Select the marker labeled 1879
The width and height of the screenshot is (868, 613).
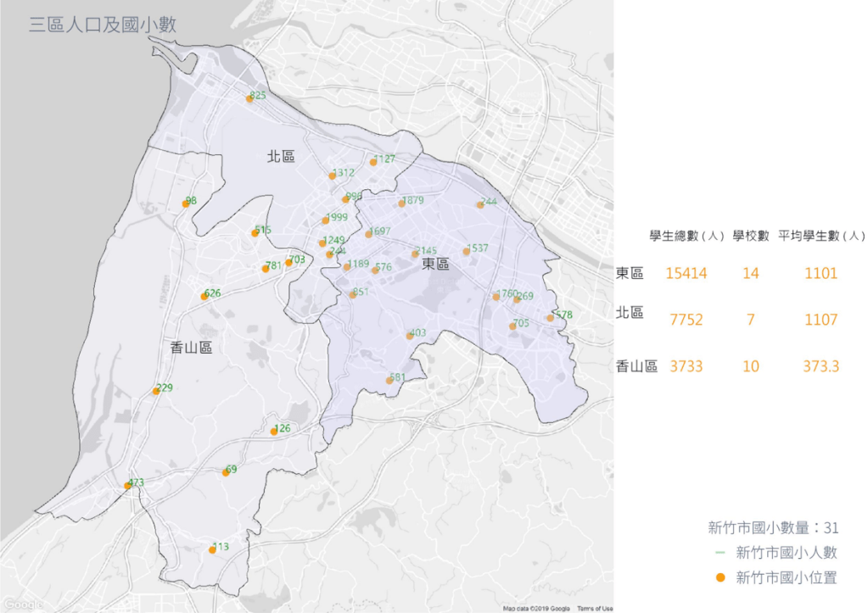click(401, 203)
